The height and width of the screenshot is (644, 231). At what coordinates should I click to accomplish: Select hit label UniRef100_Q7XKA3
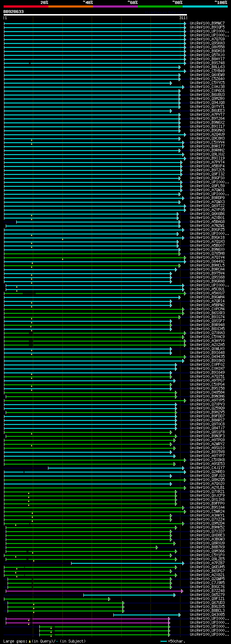tap(207, 333)
